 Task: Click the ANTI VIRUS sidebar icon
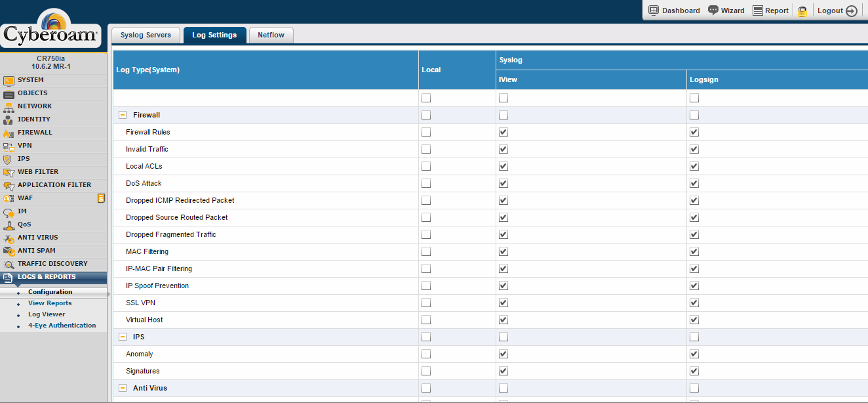[x=9, y=238]
